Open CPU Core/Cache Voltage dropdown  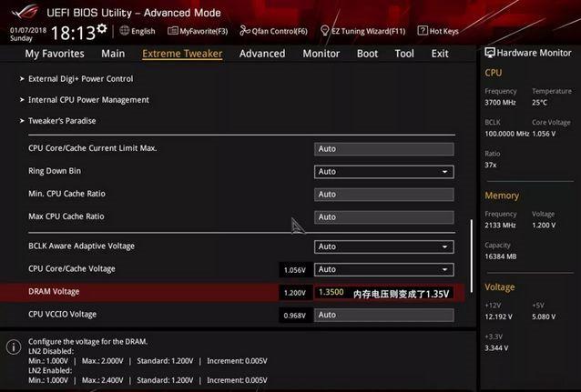click(383, 269)
